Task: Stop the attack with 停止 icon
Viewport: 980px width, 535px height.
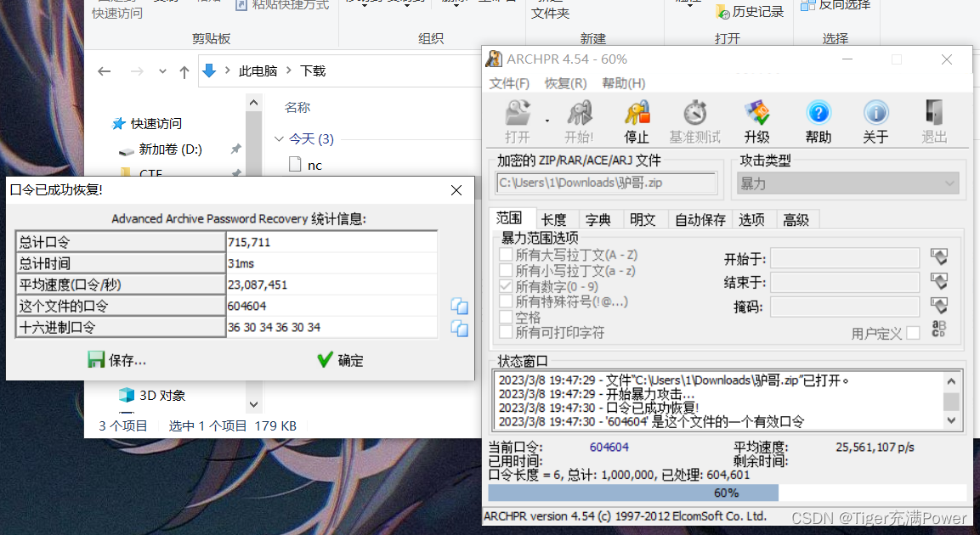Action: point(637,113)
